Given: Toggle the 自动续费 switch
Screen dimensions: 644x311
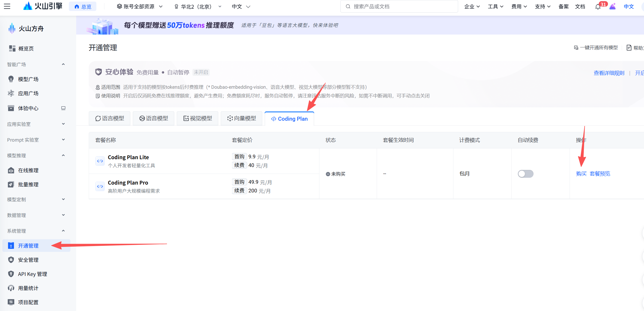Looking at the screenshot, I should pos(525,174).
